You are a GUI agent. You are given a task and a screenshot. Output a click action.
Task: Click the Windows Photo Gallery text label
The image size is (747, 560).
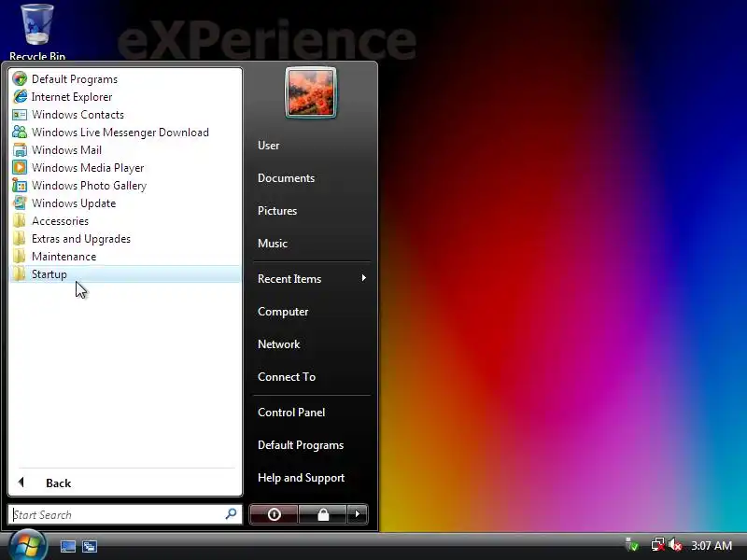[89, 185]
